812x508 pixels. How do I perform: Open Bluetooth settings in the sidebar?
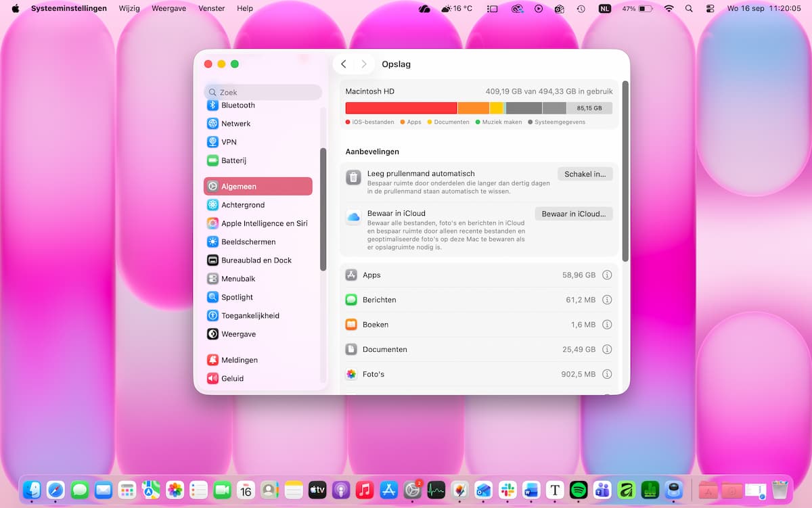[258, 106]
